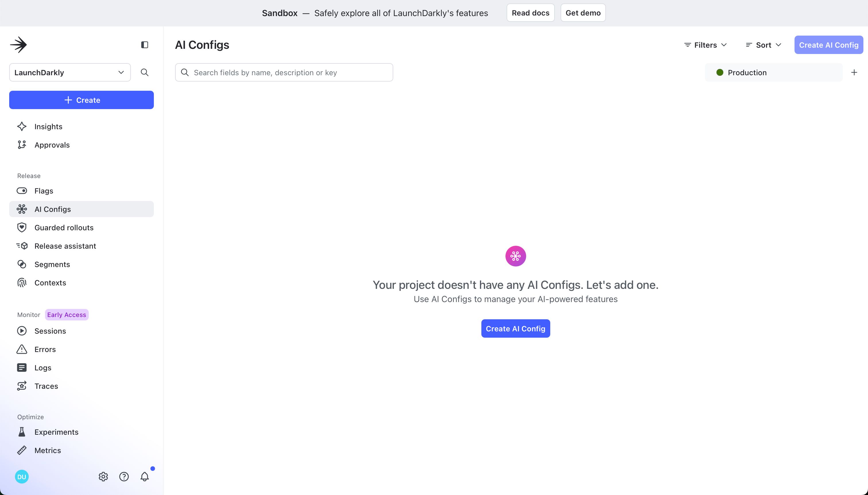Click the AI Configs sidebar icon
The height and width of the screenshot is (495, 868).
[x=22, y=209]
